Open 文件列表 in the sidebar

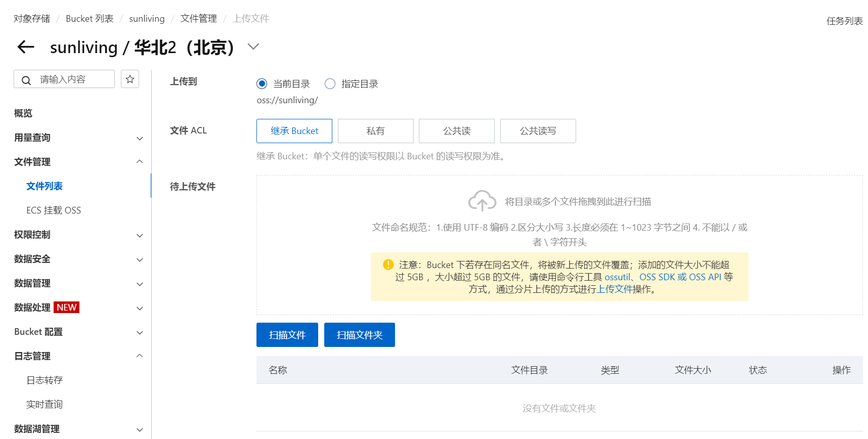[45, 186]
